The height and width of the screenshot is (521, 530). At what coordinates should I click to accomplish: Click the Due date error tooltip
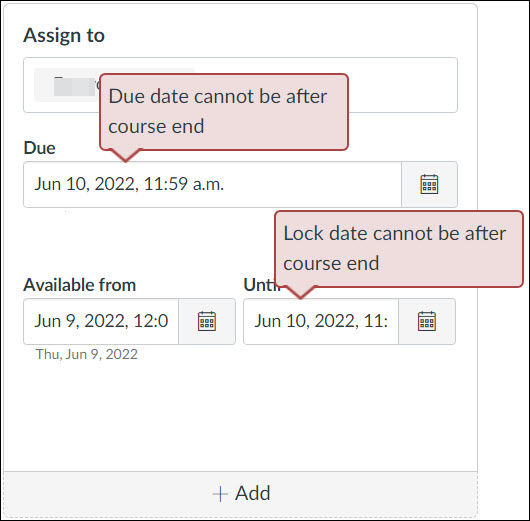coord(224,112)
